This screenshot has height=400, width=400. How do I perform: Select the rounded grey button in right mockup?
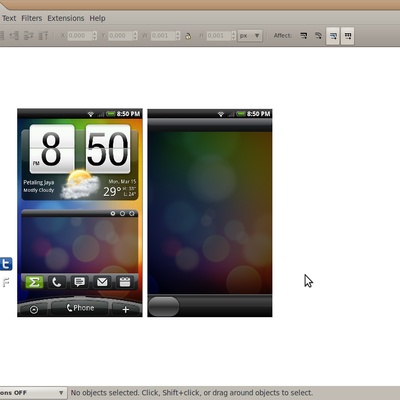(164, 306)
